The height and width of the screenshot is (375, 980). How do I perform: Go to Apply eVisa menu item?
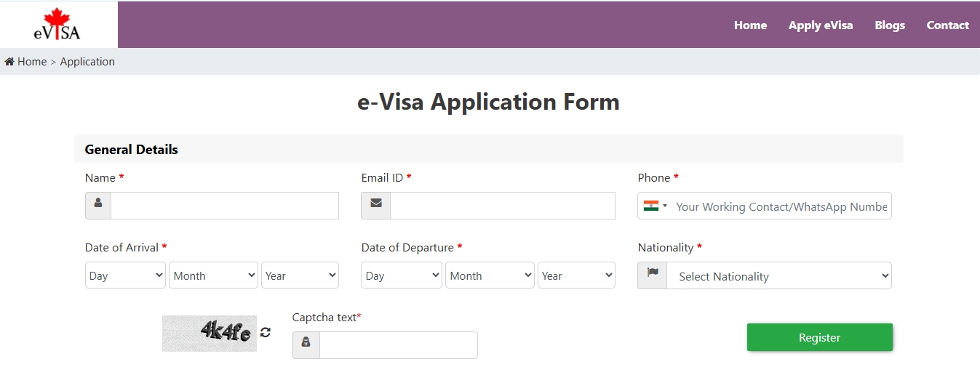[821, 25]
